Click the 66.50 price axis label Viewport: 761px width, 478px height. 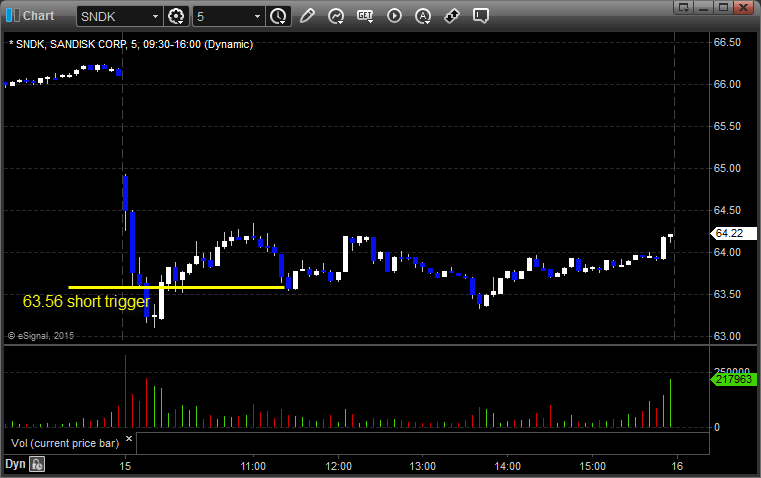(727, 42)
